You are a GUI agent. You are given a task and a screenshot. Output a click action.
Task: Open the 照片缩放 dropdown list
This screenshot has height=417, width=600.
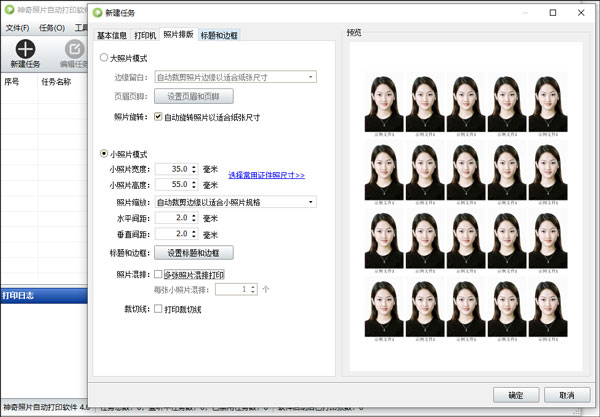pos(312,202)
